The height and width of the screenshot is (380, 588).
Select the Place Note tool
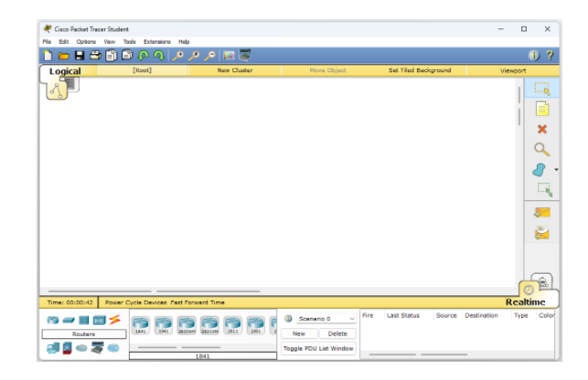(541, 109)
